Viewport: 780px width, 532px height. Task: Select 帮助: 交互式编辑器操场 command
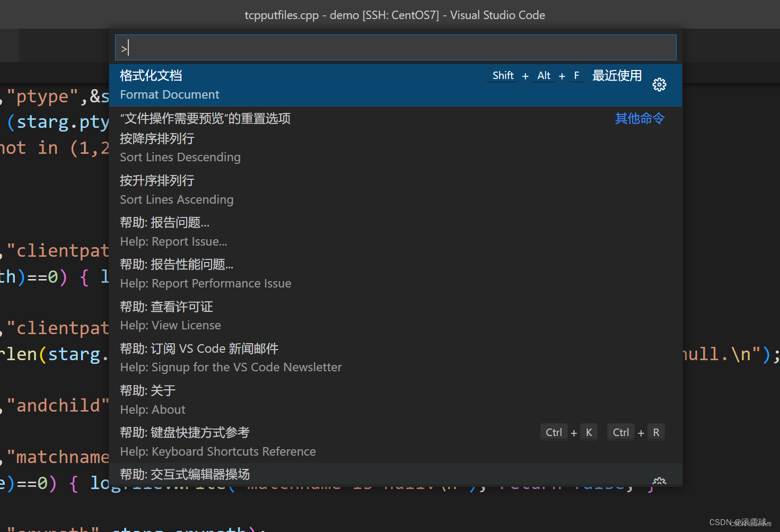click(396, 475)
